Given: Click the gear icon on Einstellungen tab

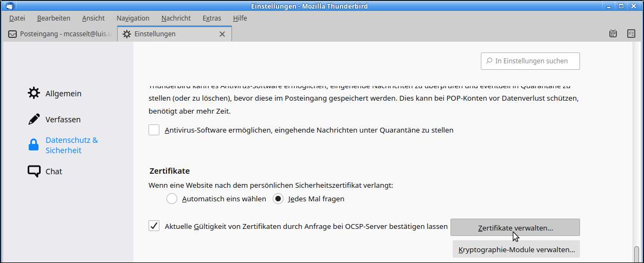Looking at the screenshot, I should (x=127, y=34).
